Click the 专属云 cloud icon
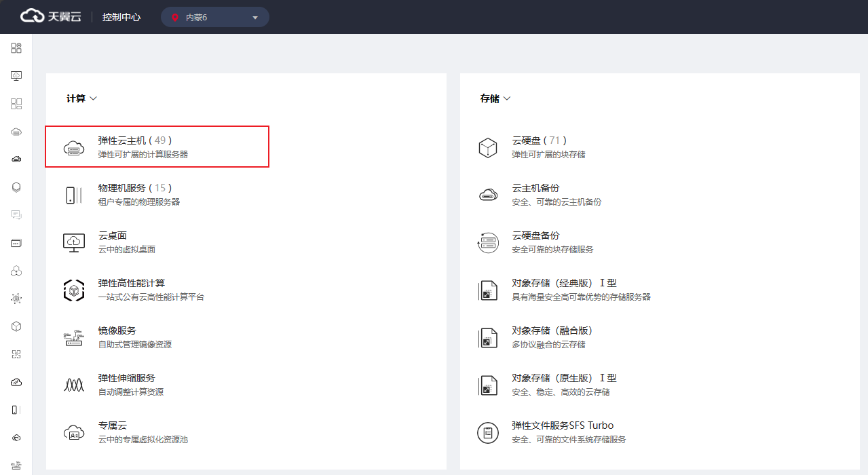 (x=73, y=432)
